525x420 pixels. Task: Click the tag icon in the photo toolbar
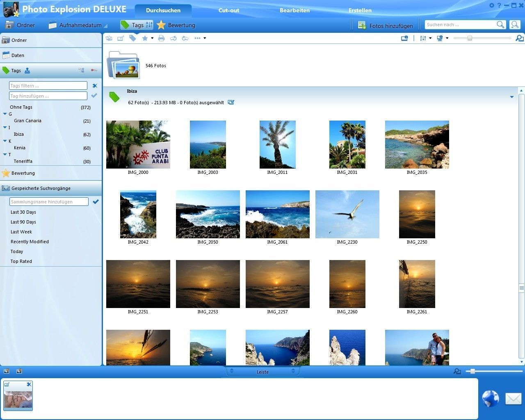(x=132, y=38)
